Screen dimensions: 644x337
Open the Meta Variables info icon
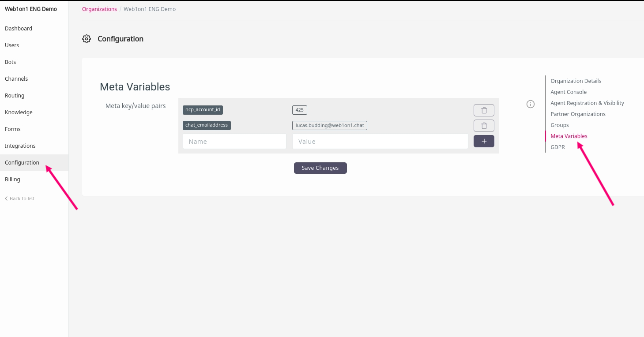coord(531,104)
